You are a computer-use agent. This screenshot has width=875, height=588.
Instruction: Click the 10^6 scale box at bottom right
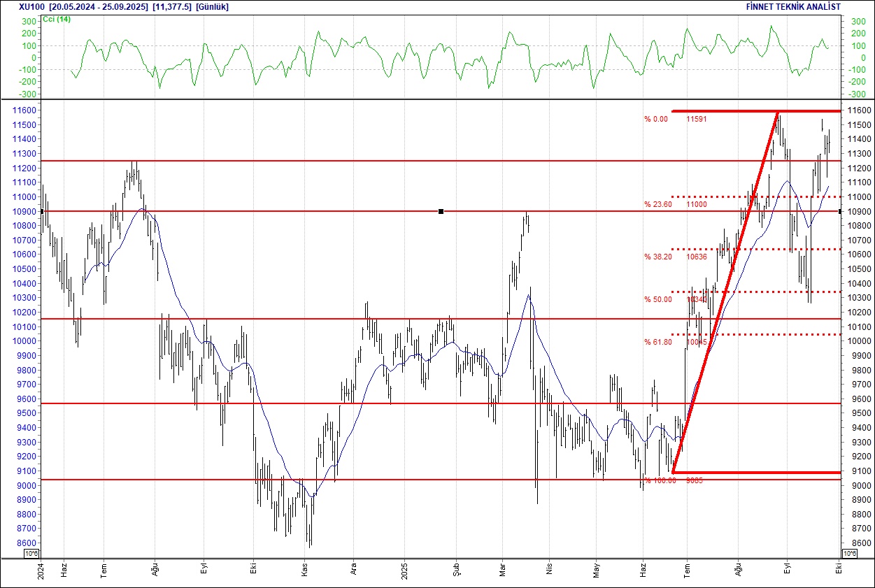coord(850,554)
